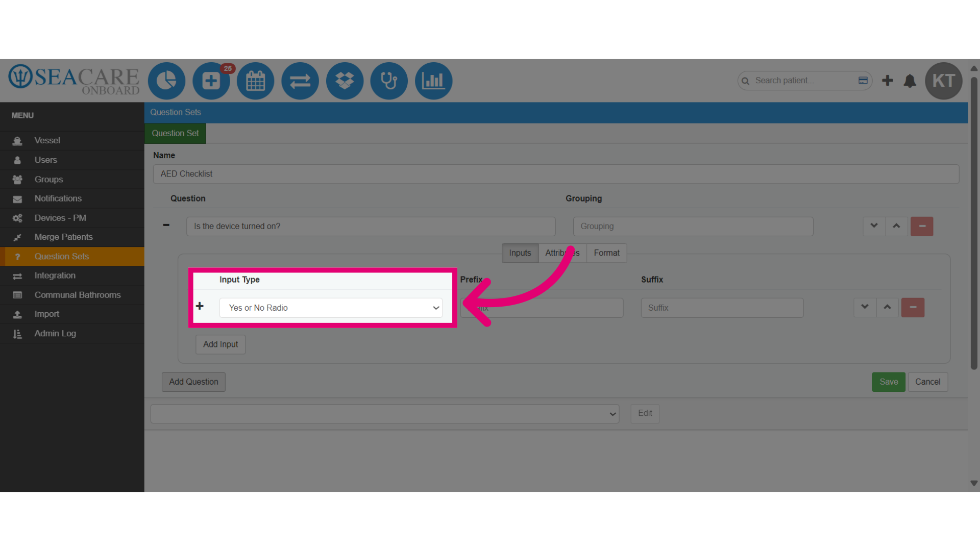Select Question Sets in the side menu
This screenshot has width=980, height=551.
[x=72, y=256]
